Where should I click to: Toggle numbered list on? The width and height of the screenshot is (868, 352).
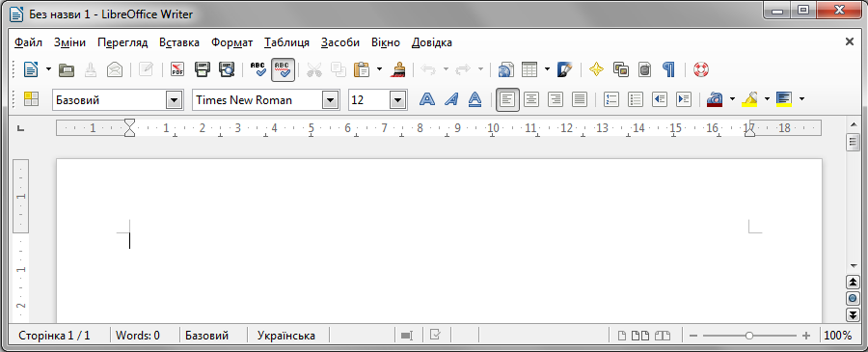coord(611,99)
